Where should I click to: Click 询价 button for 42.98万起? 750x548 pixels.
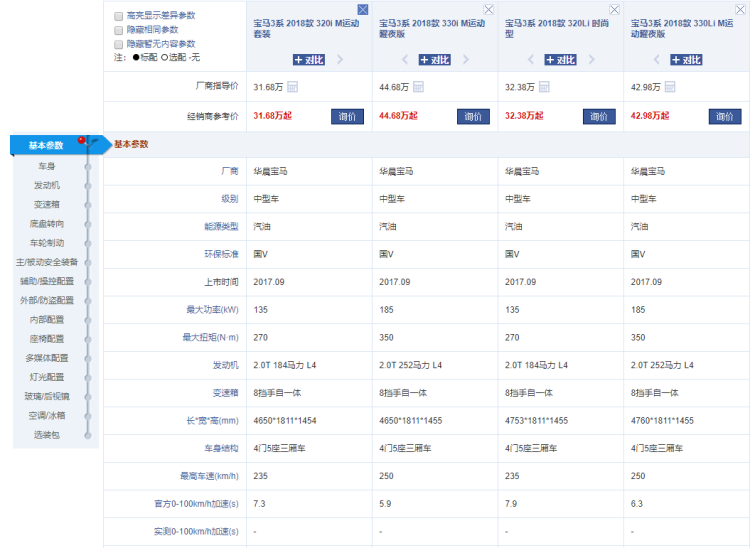(x=725, y=116)
